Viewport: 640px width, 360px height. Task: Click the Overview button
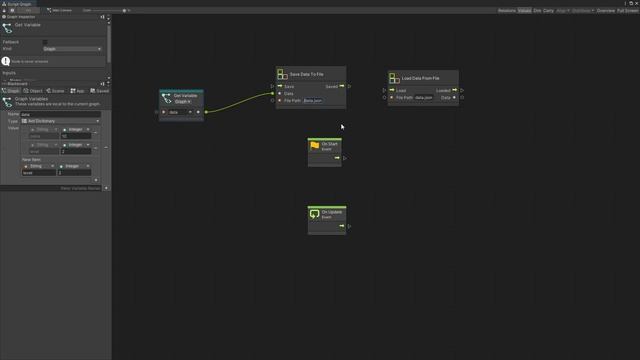point(606,10)
